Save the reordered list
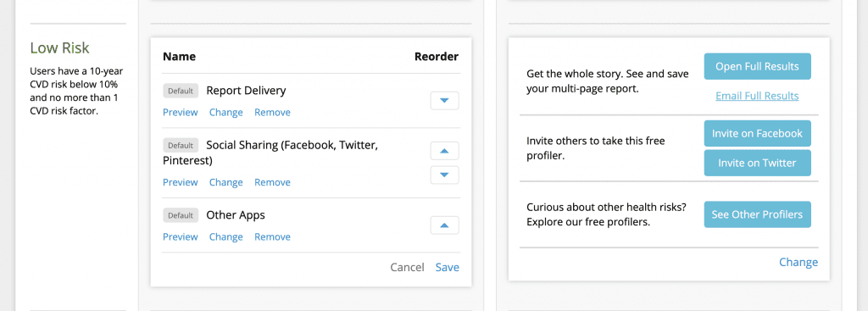The height and width of the screenshot is (311, 868). (x=448, y=267)
